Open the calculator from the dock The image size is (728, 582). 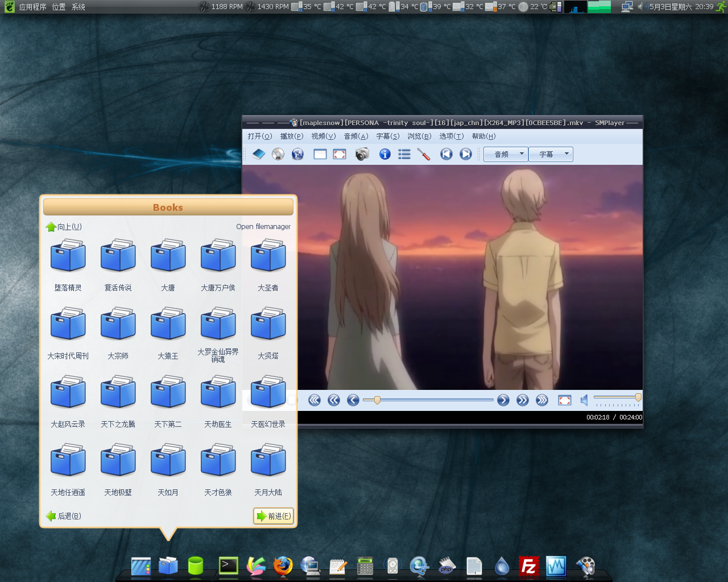click(x=365, y=566)
